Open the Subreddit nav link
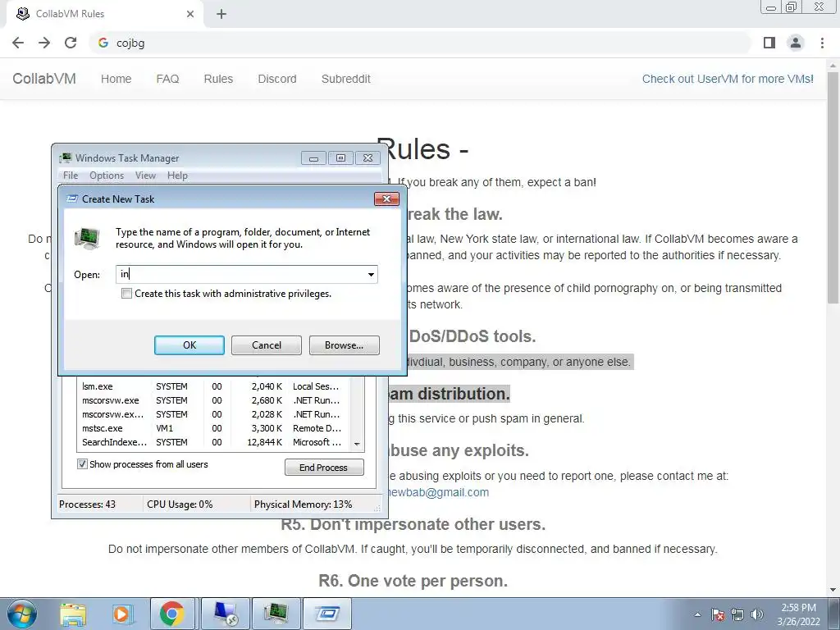The height and width of the screenshot is (630, 840). pyautogui.click(x=346, y=79)
